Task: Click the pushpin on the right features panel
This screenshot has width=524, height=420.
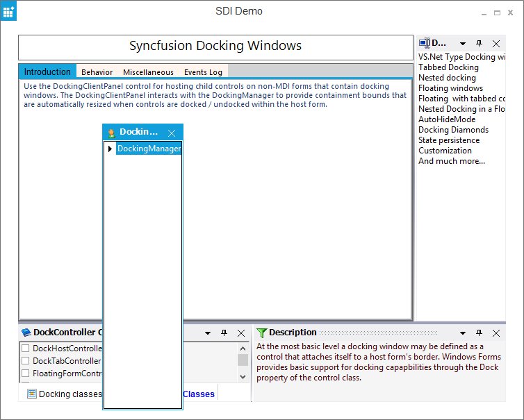Action: point(479,44)
